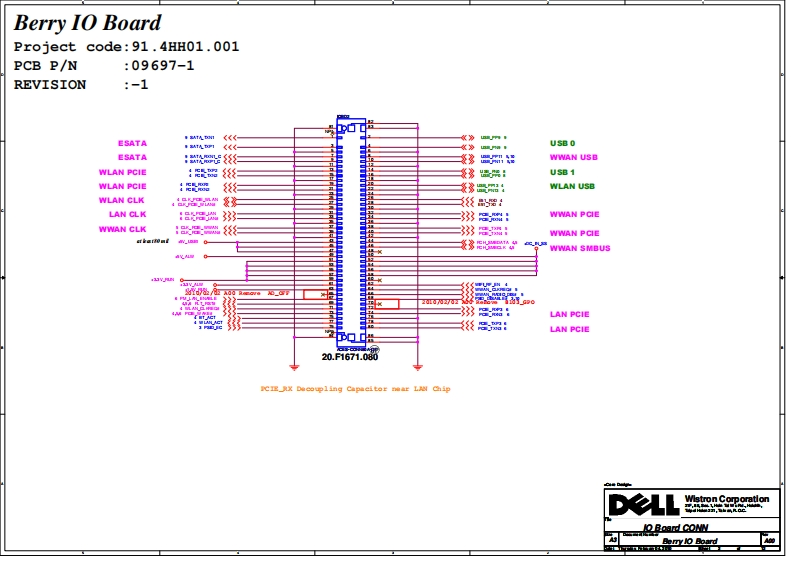This screenshot has width=793, height=561.
Task: Select the PCIE_RX Decoupling Capacitor note
Action: (355, 388)
